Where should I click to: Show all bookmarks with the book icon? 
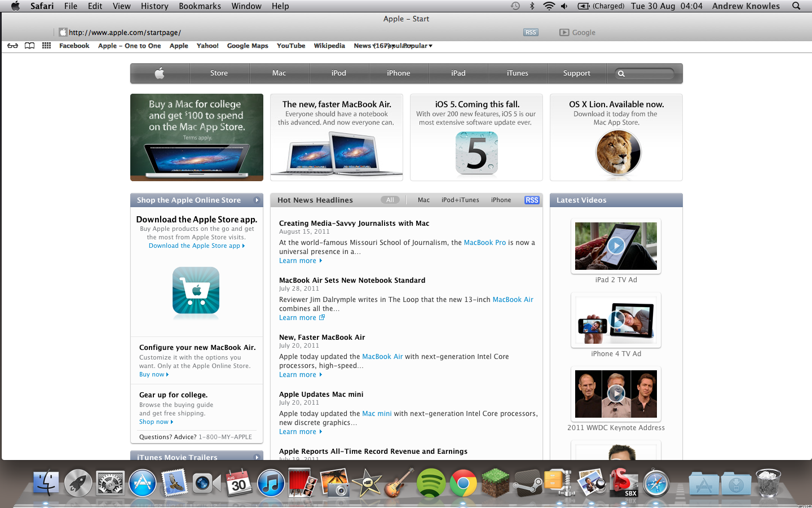[30, 46]
